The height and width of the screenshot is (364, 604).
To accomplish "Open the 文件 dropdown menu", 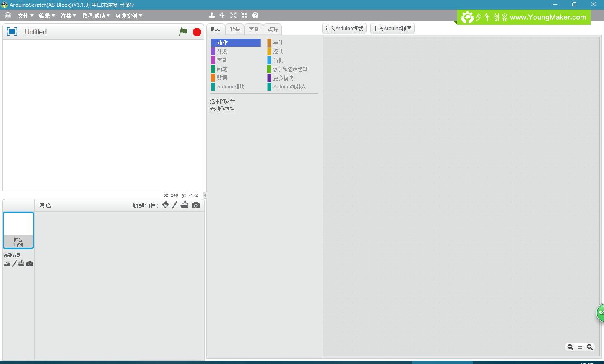I will 26,16.
